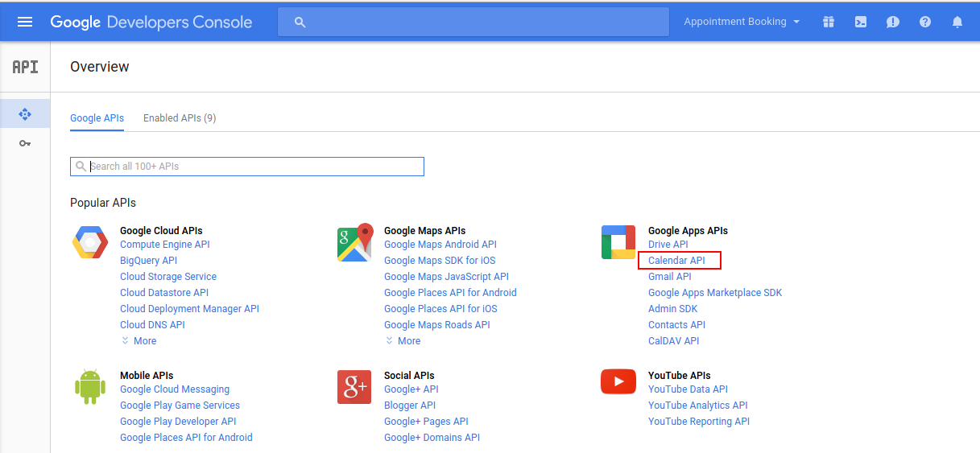Click the top header search bar
Image resolution: width=980 pixels, height=453 pixels.
click(x=473, y=22)
